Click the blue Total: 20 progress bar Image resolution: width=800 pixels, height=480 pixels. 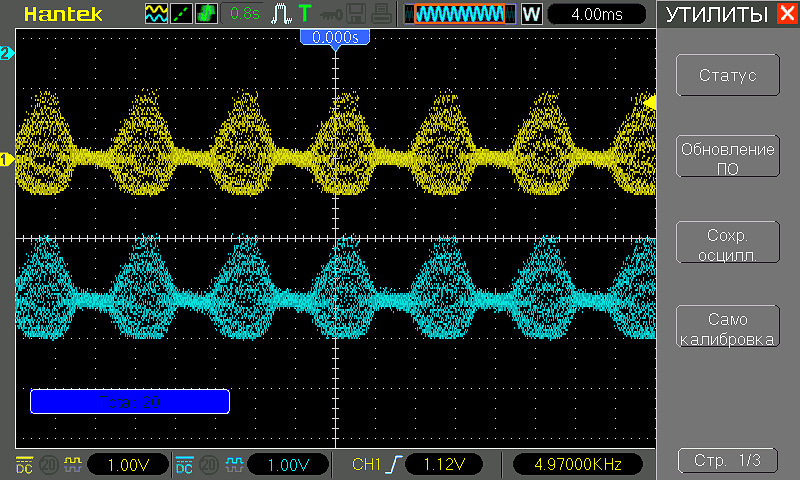tap(130, 401)
